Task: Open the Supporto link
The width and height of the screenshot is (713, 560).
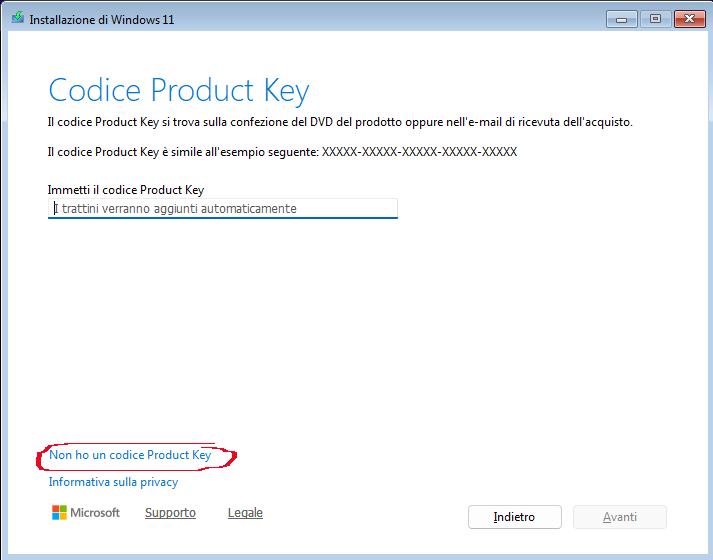Action: click(170, 513)
